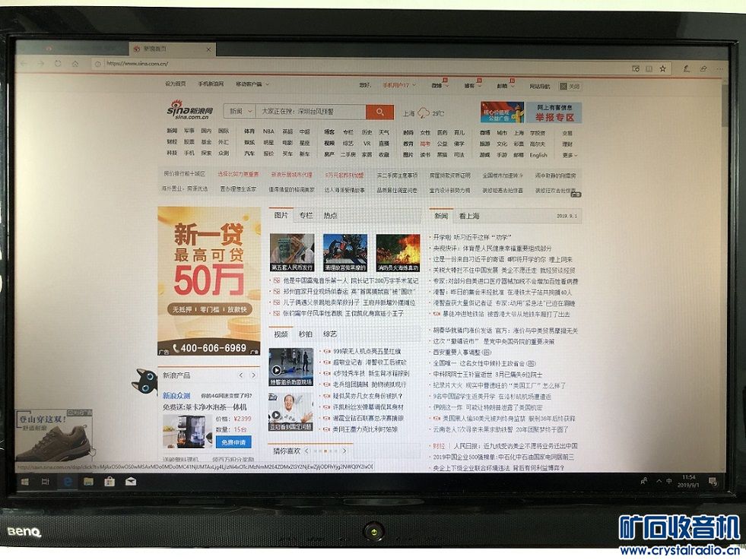This screenshot has height=560, width=746.
Task: Click the Sina logo
Action: click(190, 110)
